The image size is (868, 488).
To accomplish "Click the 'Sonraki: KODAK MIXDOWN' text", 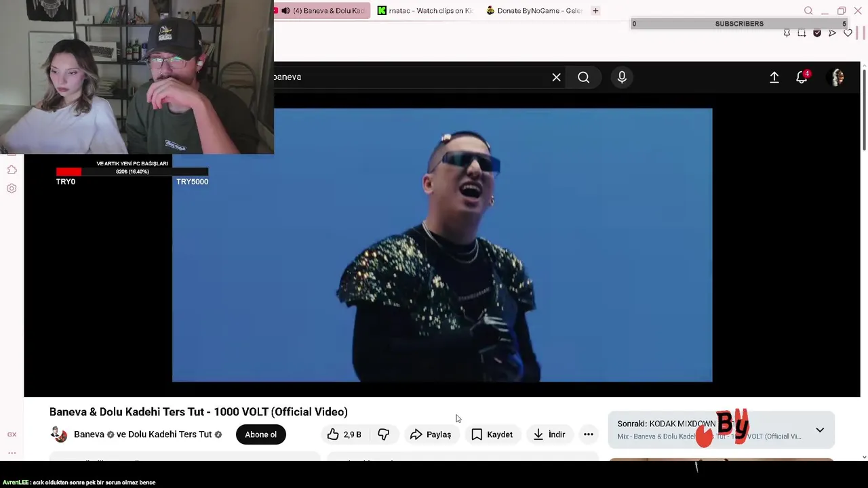I will pyautogui.click(x=666, y=424).
